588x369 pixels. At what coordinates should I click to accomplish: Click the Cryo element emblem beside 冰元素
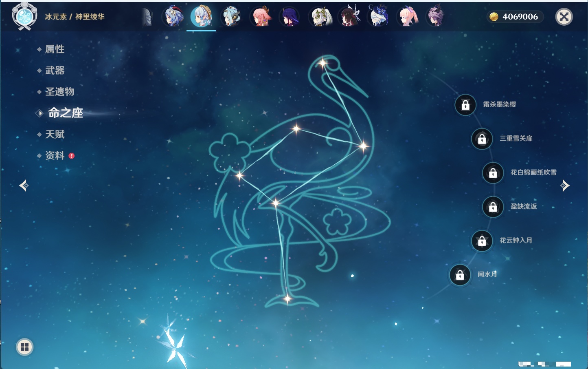[24, 16]
